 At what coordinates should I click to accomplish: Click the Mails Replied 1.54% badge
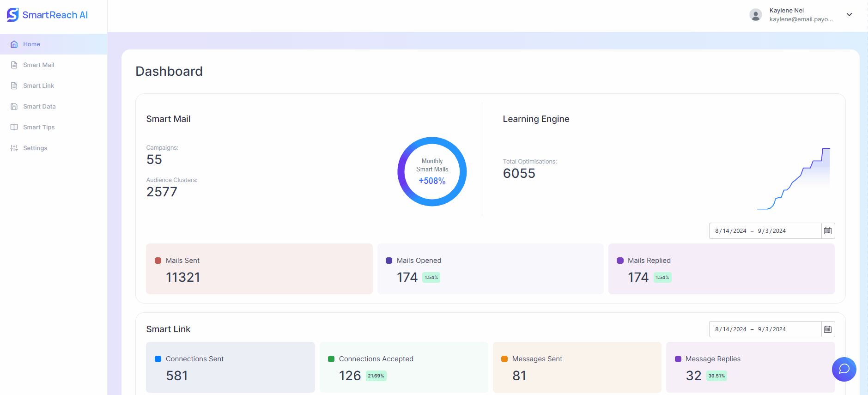[662, 278]
